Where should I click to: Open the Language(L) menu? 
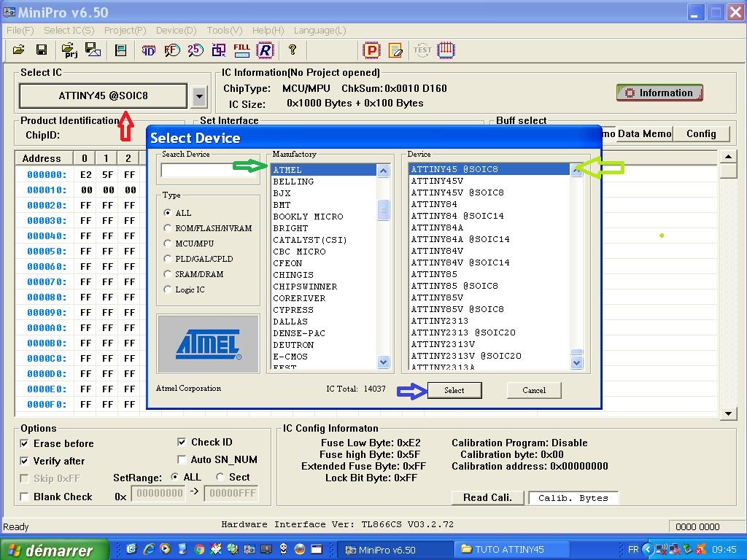point(320,31)
